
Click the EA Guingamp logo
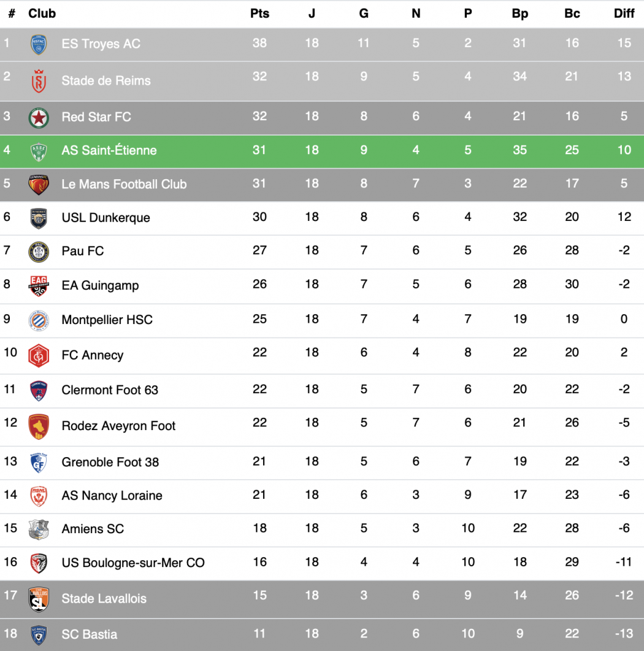point(39,285)
